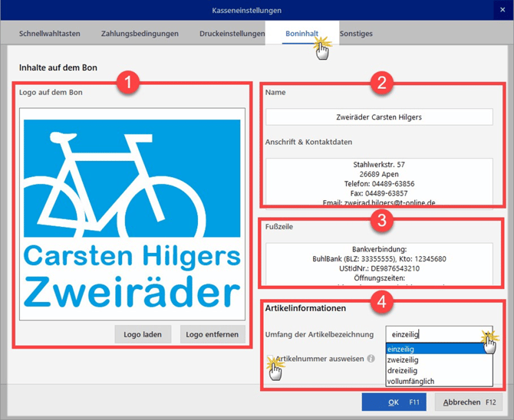This screenshot has height=420, width=514.
Task: Cancel the dialog using Abbrechen
Action: (x=469, y=402)
